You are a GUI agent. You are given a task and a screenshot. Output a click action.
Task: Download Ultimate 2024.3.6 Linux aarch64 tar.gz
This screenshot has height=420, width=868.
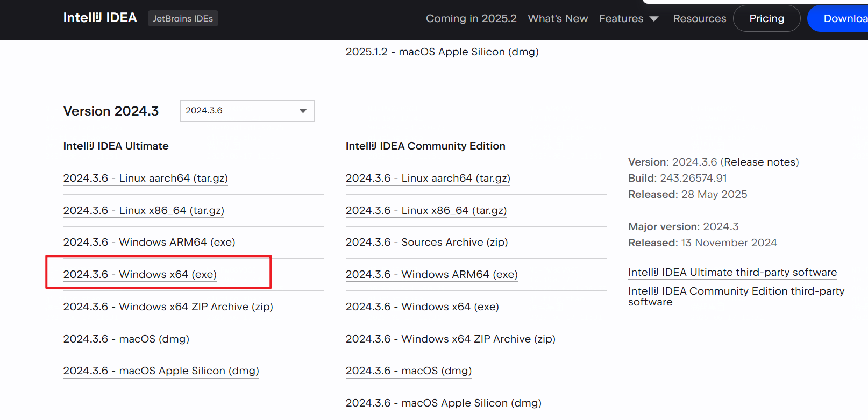tap(145, 178)
